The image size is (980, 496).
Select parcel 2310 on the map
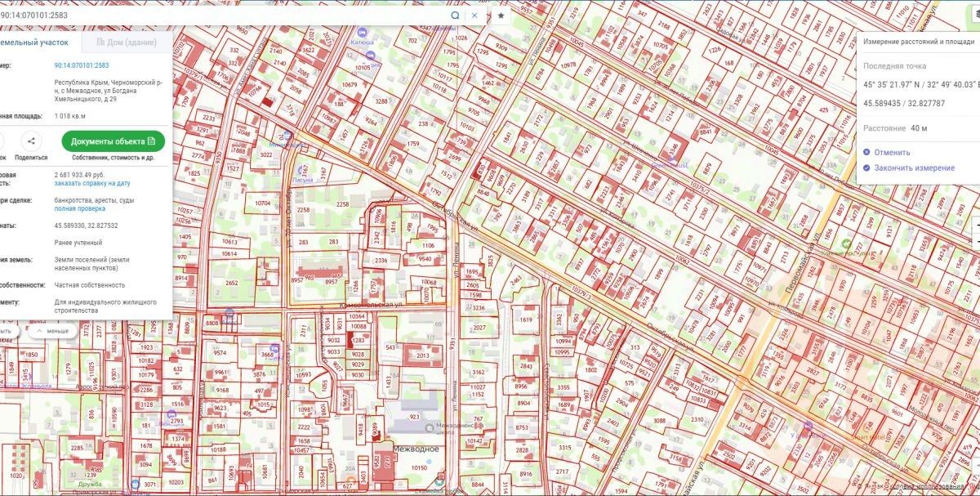pyautogui.click(x=697, y=420)
